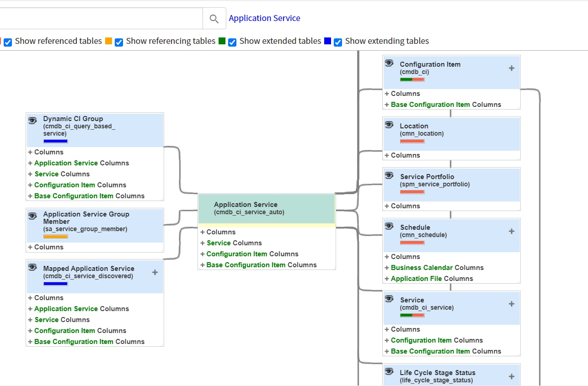Click into the table search field
The width and height of the screenshot is (588, 386).
click(101, 18)
